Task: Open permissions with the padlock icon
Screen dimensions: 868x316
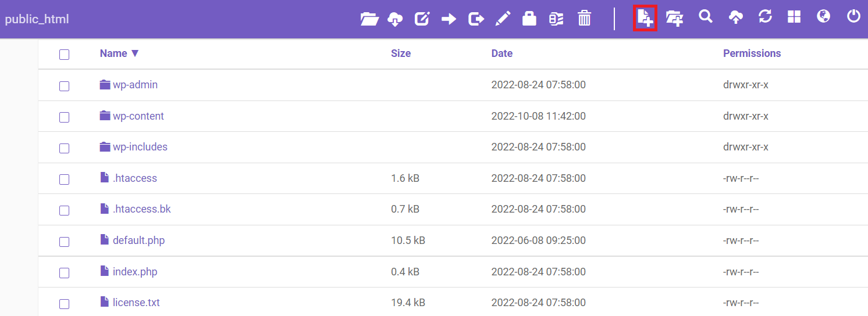Action: point(529,19)
